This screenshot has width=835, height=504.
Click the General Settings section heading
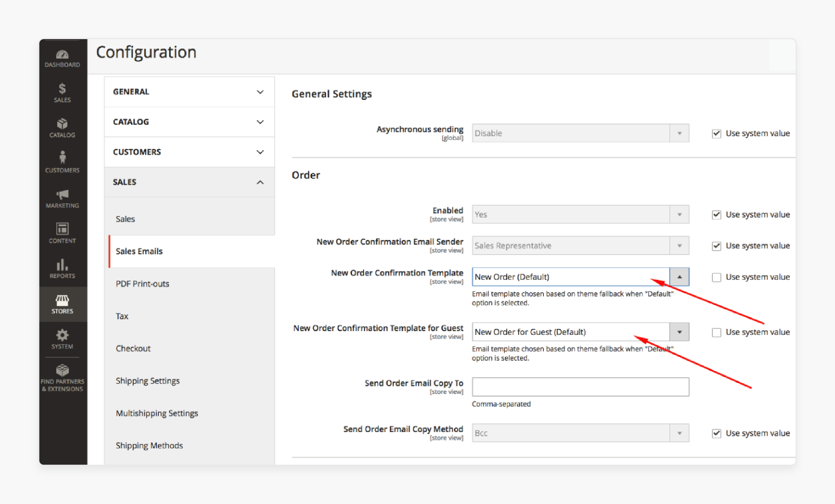coord(332,94)
